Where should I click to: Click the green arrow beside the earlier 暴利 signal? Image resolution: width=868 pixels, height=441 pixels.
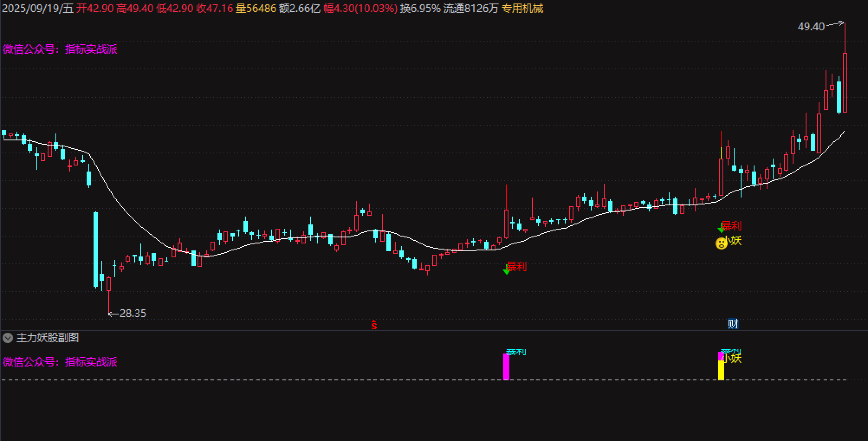(x=506, y=271)
